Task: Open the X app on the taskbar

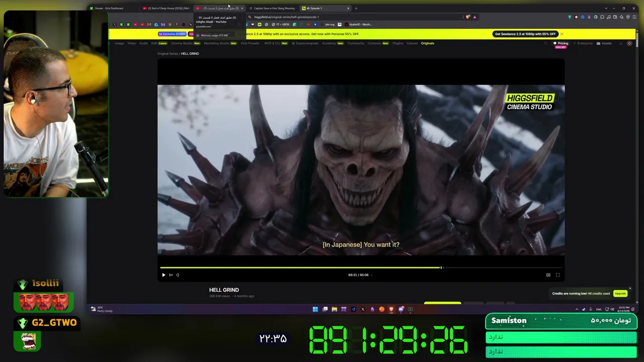Action: 363,309
